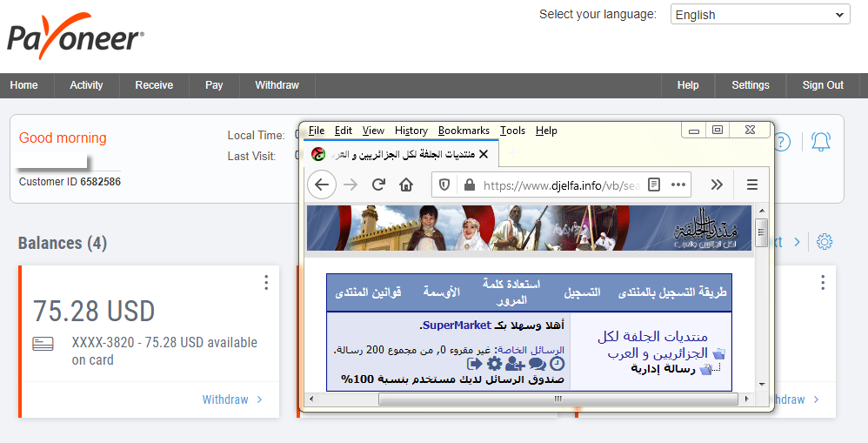This screenshot has height=443, width=868.
Task: Open the Payoneer Pay tab
Action: tap(214, 85)
